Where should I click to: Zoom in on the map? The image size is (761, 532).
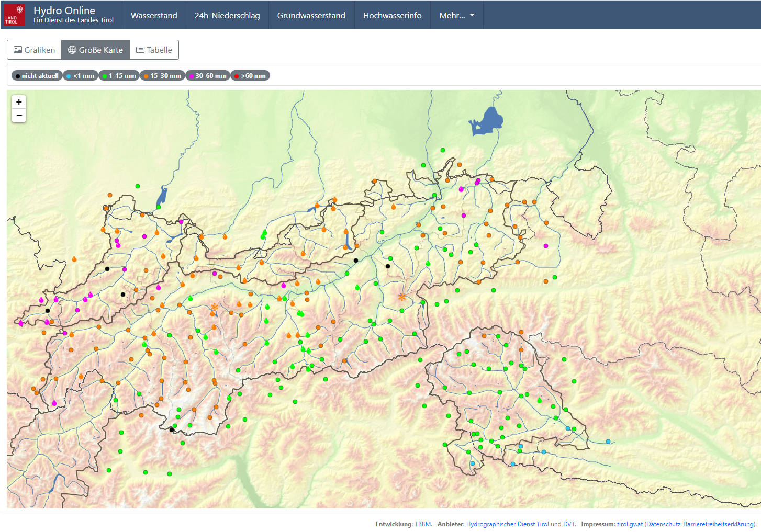pos(19,102)
